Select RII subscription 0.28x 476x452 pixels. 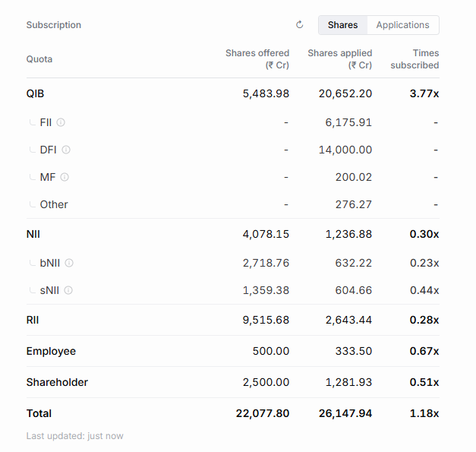pyautogui.click(x=424, y=320)
